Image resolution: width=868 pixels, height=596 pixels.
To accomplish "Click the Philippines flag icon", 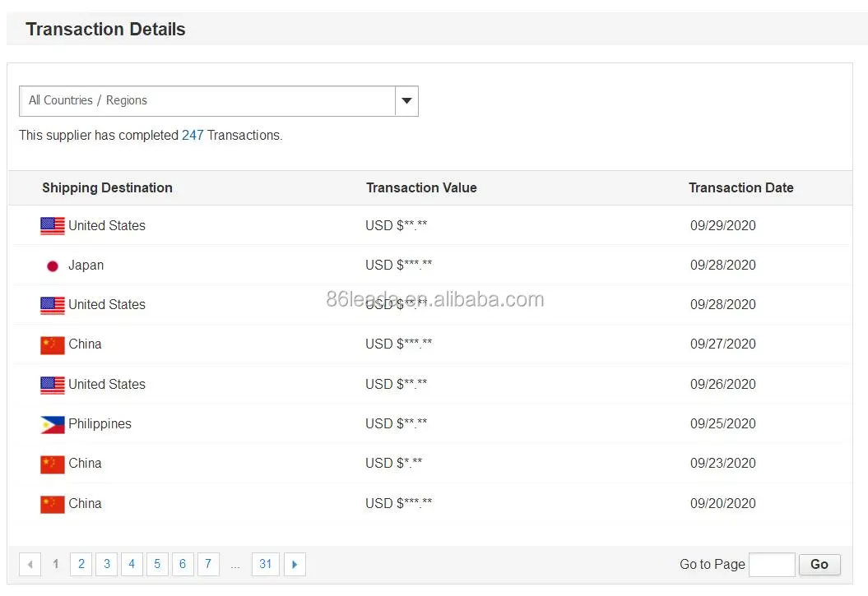I will coord(53,424).
